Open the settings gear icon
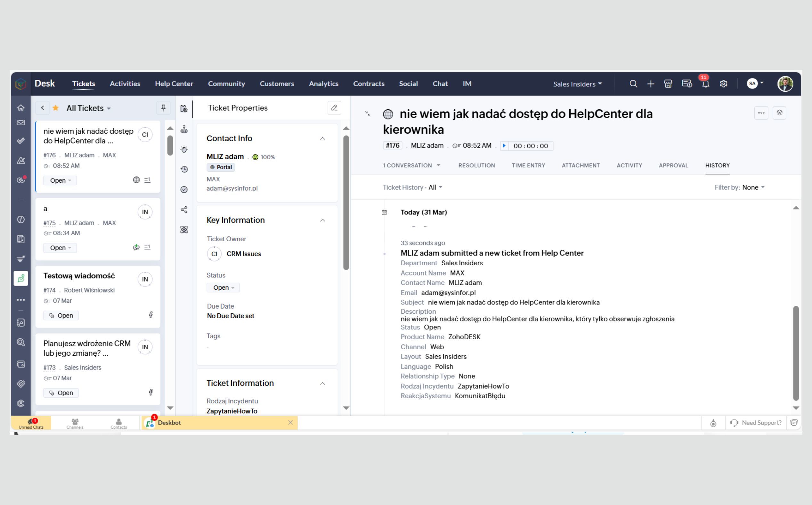Screen dimensions: 812x505 [723, 84]
